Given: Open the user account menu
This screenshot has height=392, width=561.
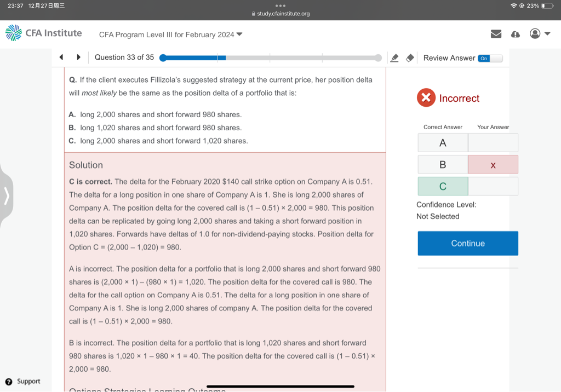Looking at the screenshot, I should click(x=540, y=34).
